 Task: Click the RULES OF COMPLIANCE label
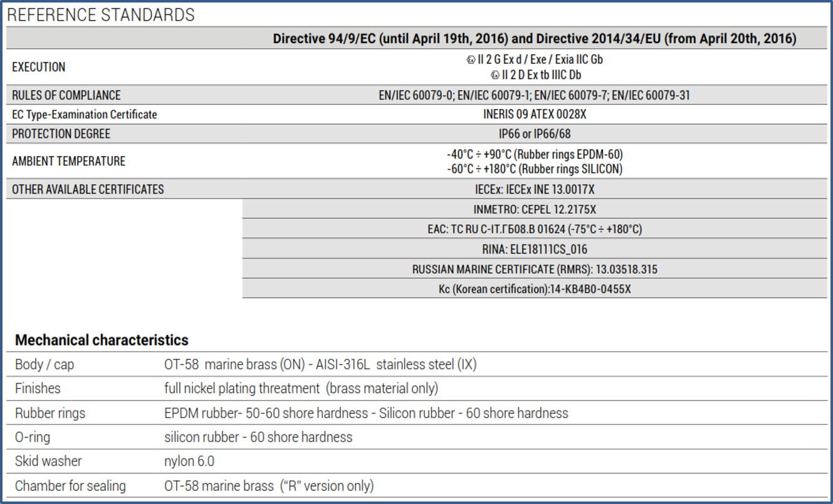pos(66,95)
